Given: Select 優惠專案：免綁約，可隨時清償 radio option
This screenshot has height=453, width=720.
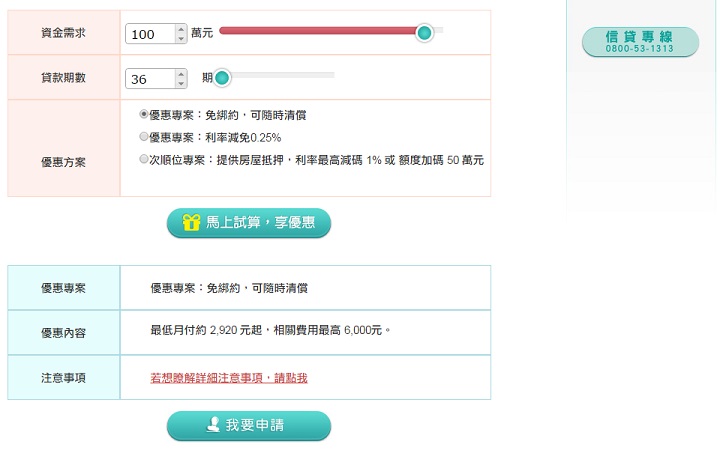Looking at the screenshot, I should pyautogui.click(x=144, y=114).
